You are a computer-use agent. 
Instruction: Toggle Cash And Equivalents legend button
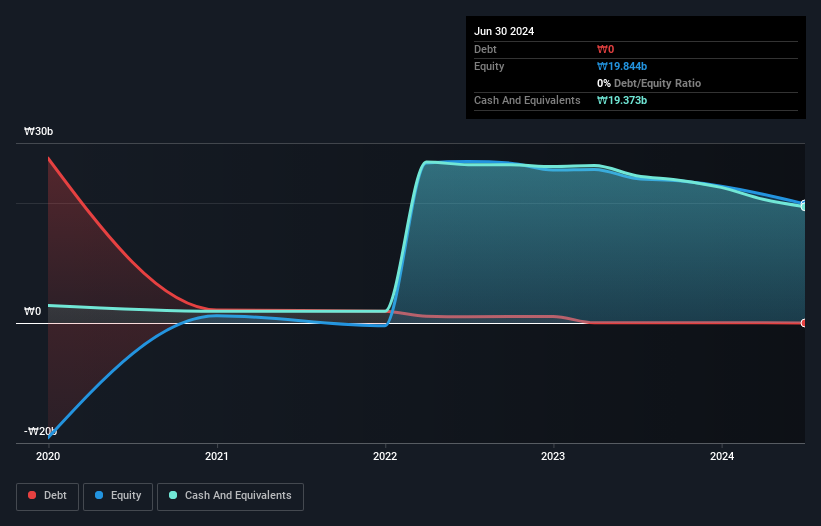[x=230, y=496]
